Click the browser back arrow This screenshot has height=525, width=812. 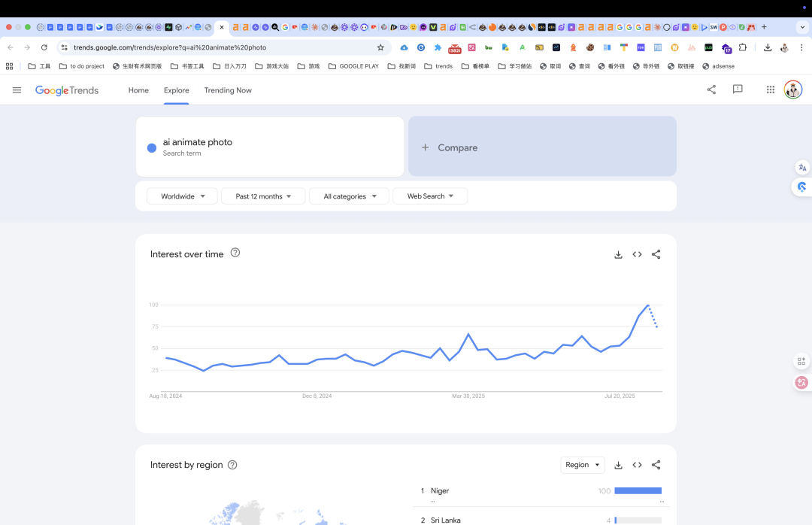coord(11,47)
